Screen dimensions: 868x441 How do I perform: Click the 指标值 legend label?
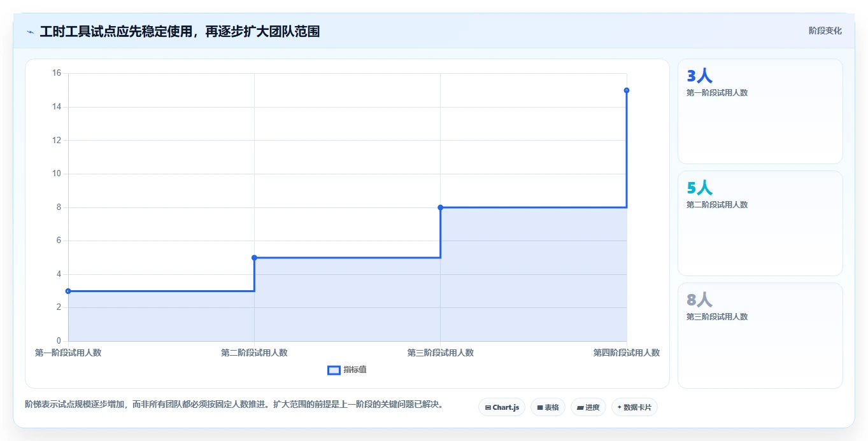[355, 370]
